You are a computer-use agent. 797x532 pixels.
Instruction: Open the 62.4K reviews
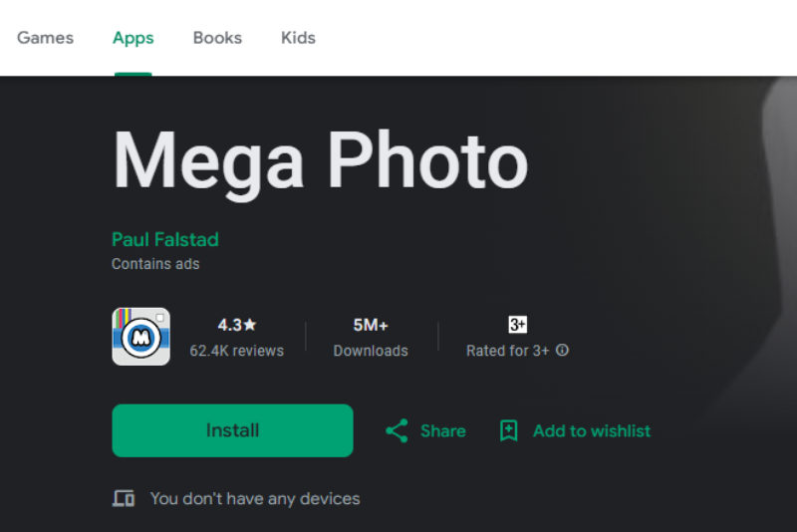click(237, 351)
